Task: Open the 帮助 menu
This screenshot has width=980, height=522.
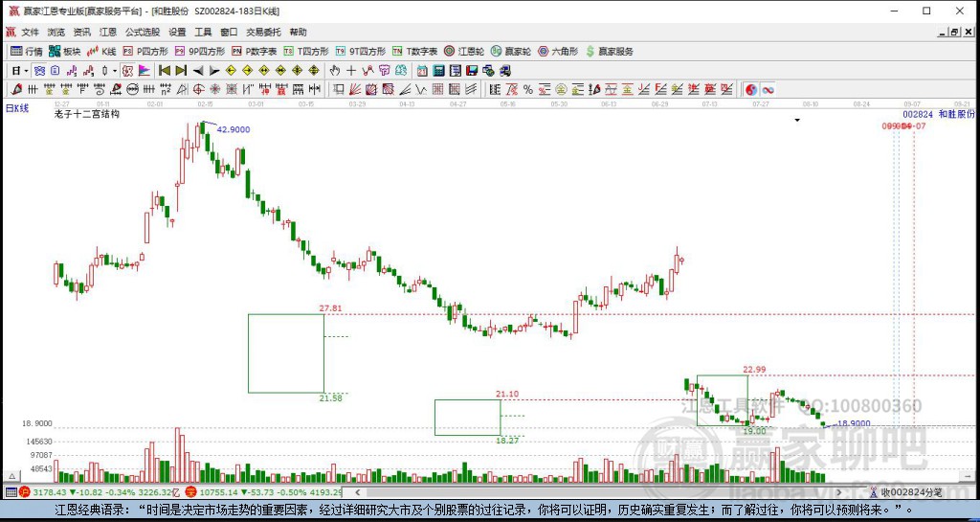Action: click(x=299, y=32)
